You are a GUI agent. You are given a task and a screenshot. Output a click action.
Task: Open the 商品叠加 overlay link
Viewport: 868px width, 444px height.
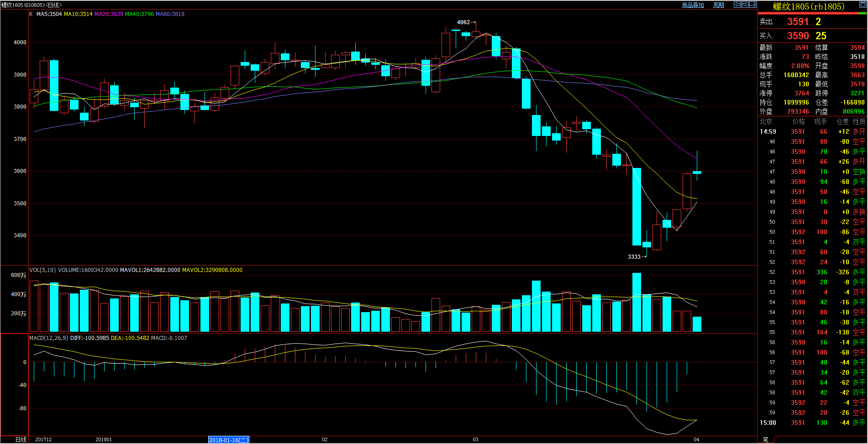[693, 5]
